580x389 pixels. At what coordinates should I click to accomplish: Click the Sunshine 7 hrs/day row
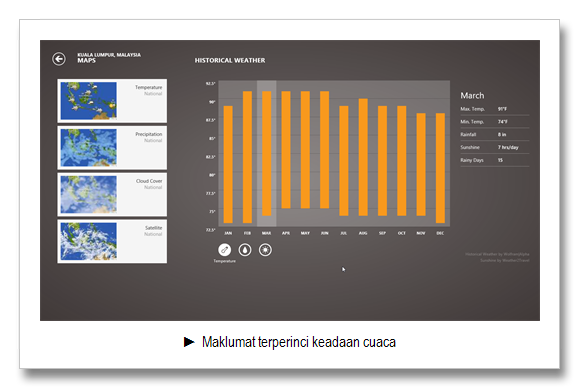(495, 147)
